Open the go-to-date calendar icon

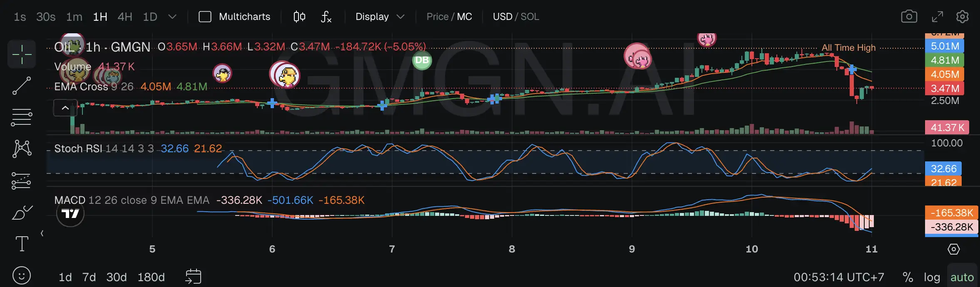pos(193,276)
